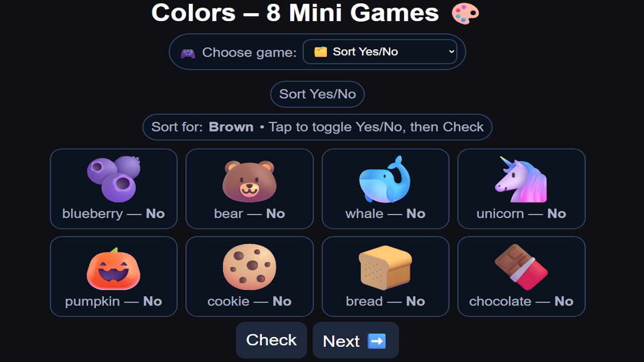Go to Next round
644x362 pixels.
click(x=355, y=341)
